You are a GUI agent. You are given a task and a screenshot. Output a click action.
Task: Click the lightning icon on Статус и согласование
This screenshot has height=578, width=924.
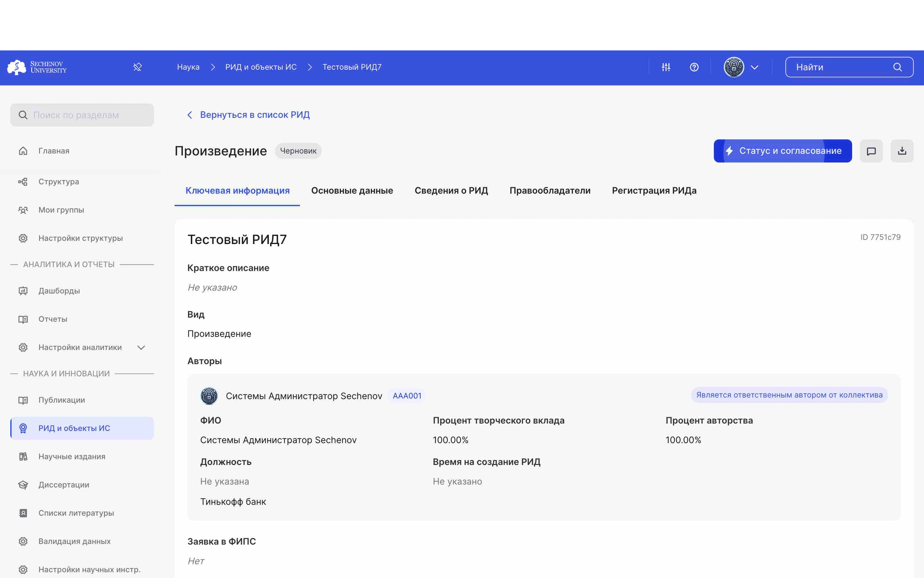tap(729, 151)
